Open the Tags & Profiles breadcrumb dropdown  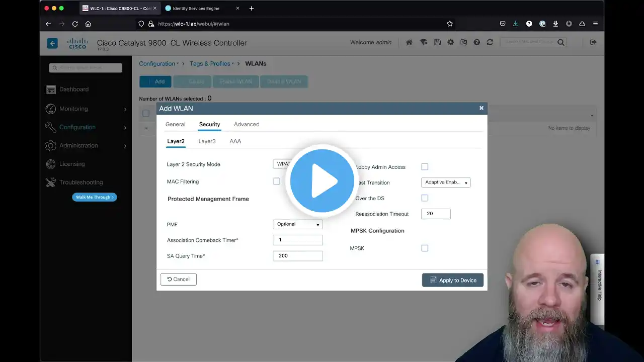click(212, 64)
